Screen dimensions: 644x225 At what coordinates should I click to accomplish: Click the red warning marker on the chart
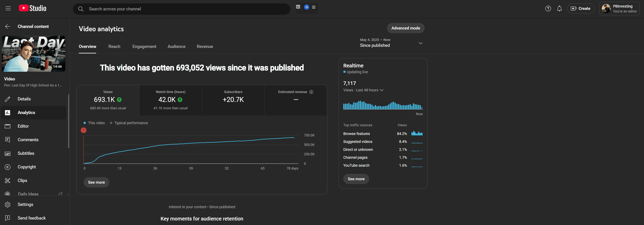click(x=84, y=130)
